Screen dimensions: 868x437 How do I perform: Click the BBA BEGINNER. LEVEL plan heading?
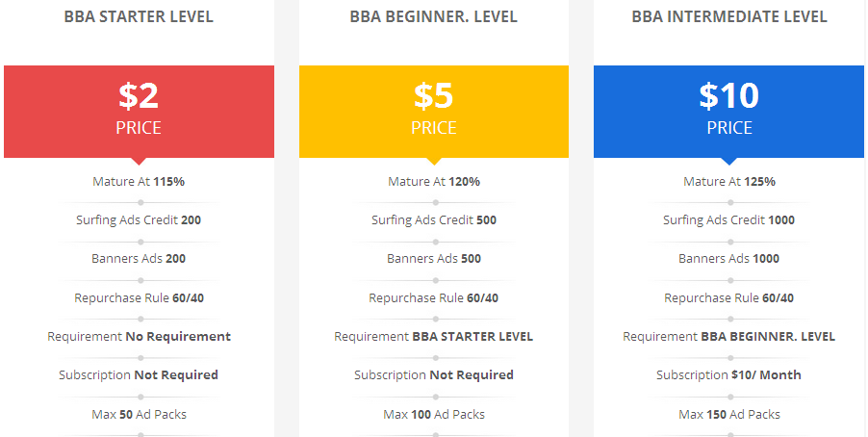(x=434, y=17)
